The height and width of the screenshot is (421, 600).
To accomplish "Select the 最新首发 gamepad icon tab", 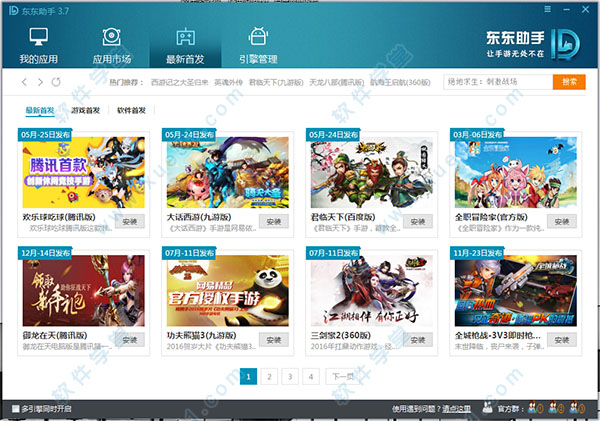I will click(185, 37).
